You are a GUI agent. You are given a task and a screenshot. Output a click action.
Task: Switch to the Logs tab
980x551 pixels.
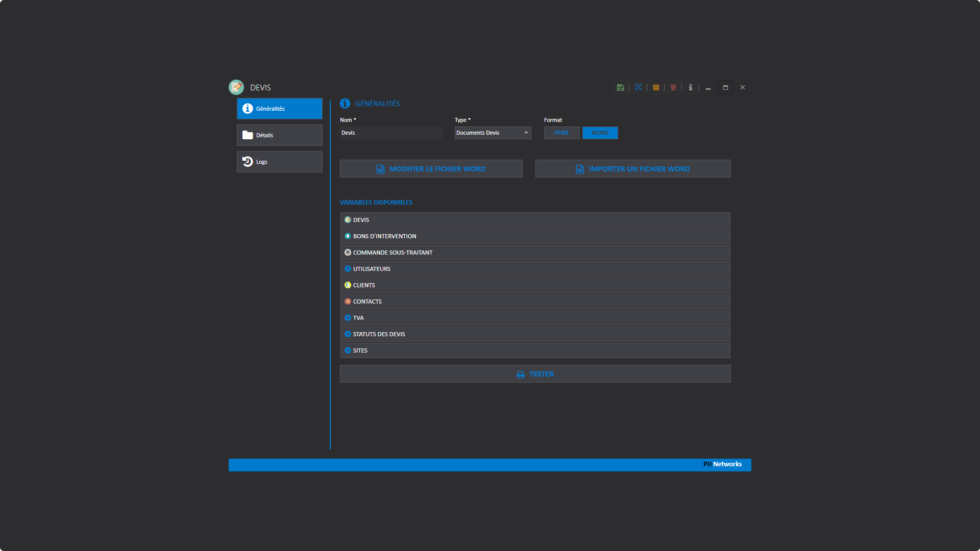point(280,162)
